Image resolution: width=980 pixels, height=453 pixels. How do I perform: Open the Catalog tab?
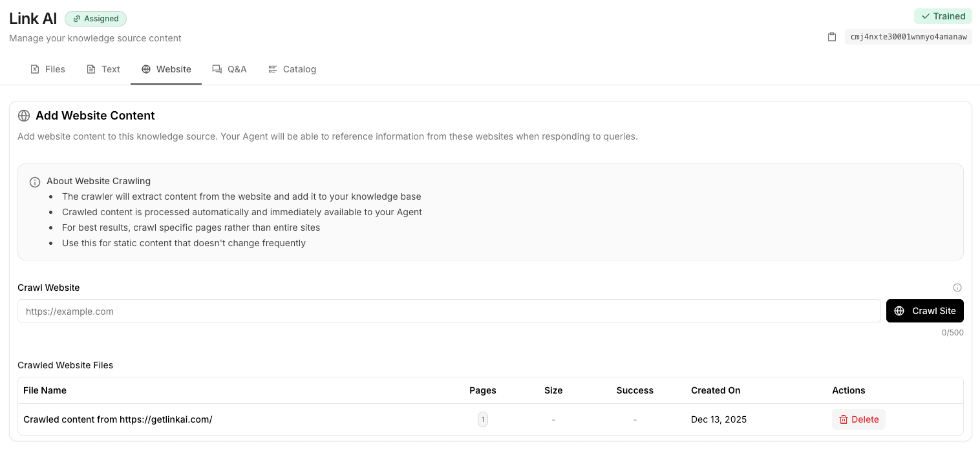pos(292,69)
